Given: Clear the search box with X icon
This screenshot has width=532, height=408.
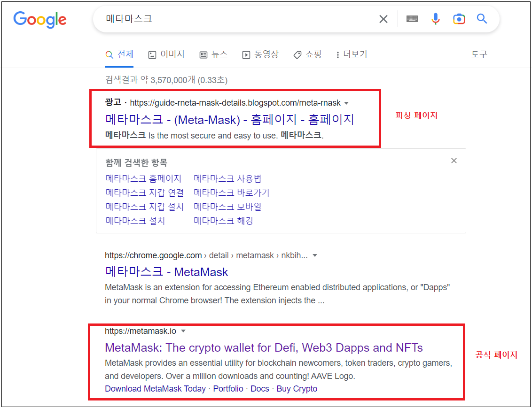Looking at the screenshot, I should (383, 19).
